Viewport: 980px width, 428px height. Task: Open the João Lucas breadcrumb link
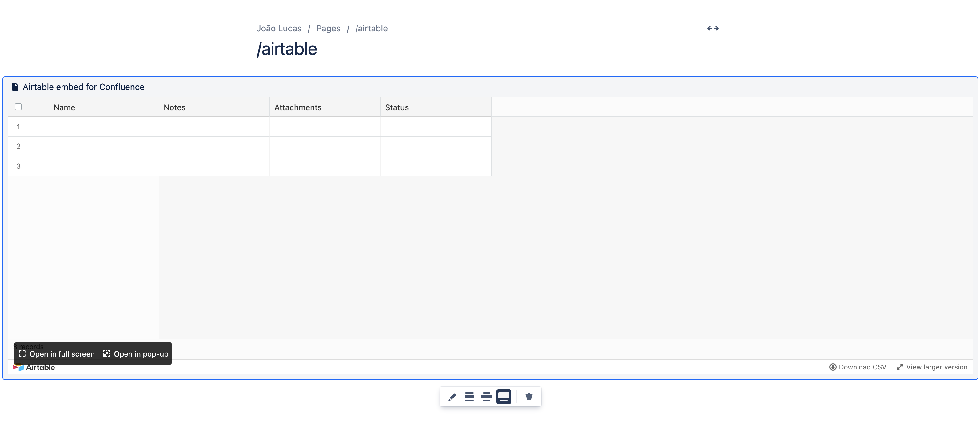pyautogui.click(x=278, y=29)
